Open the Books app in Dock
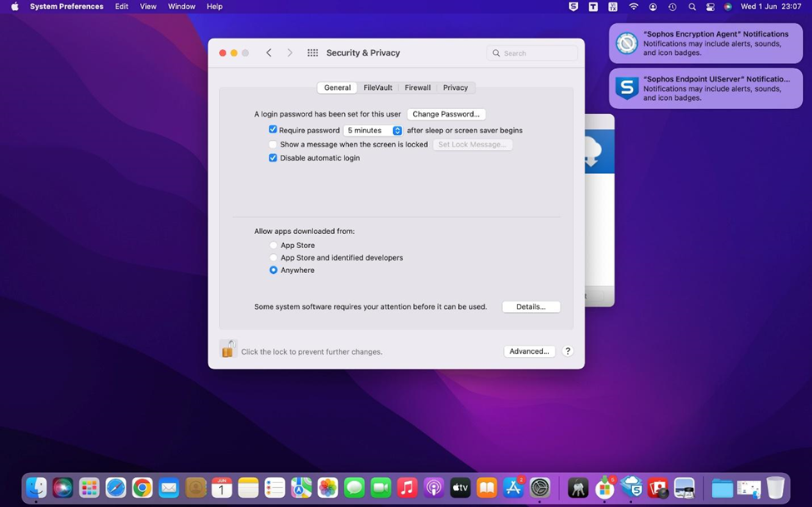 point(487,488)
